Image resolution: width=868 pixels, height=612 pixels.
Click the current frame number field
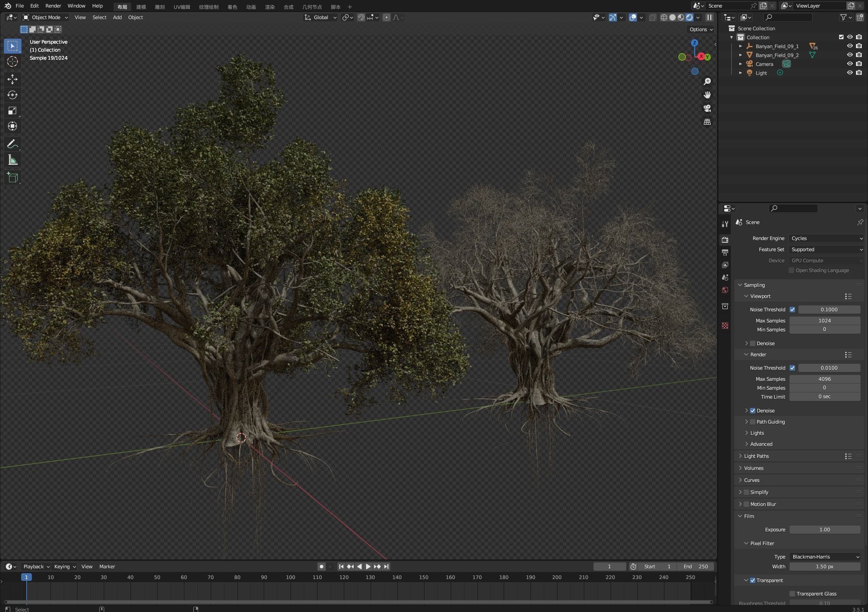(609, 567)
